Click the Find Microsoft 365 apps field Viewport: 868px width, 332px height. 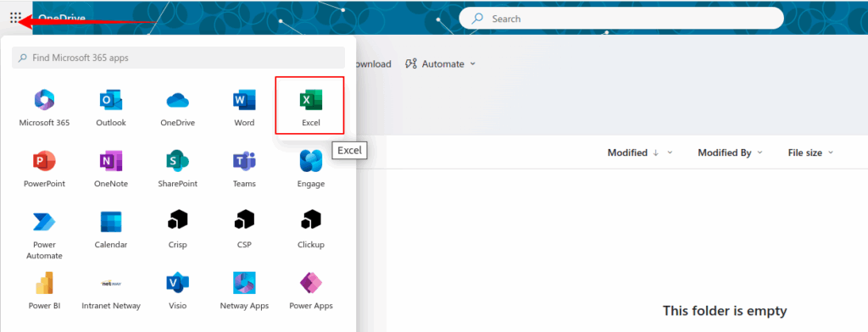tap(178, 58)
